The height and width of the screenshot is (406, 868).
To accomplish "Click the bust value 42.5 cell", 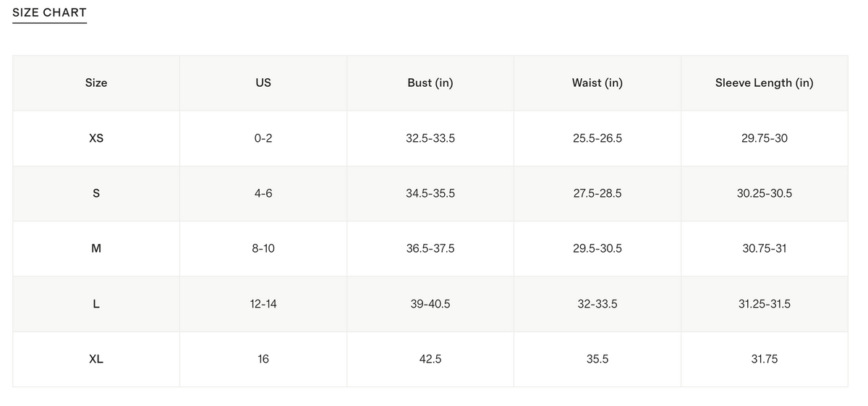I will point(430,359).
